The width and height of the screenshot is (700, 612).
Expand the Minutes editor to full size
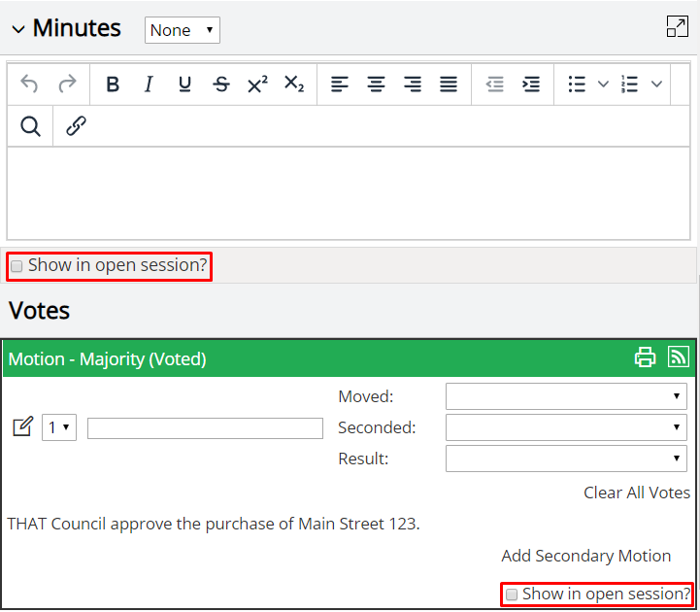pos(678,26)
